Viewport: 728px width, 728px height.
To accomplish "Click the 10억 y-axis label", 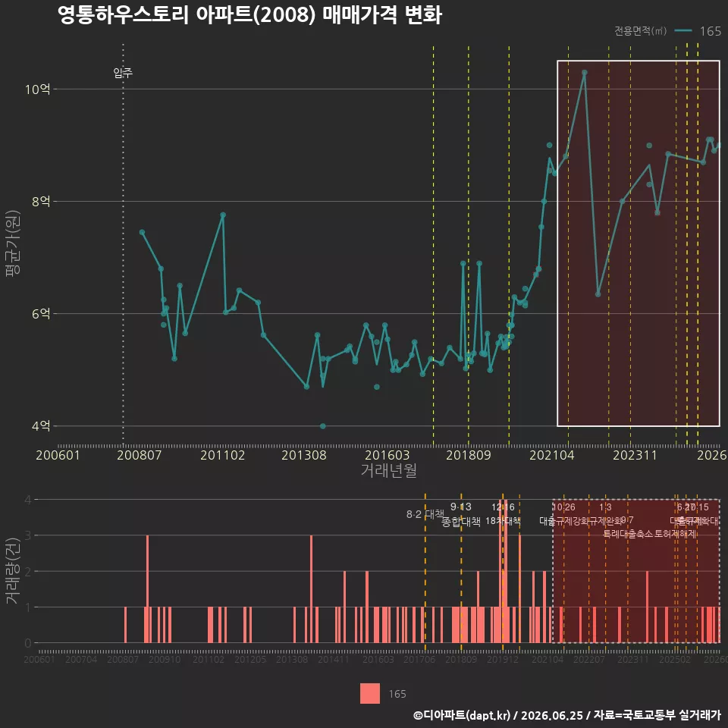I will pos(38,89).
